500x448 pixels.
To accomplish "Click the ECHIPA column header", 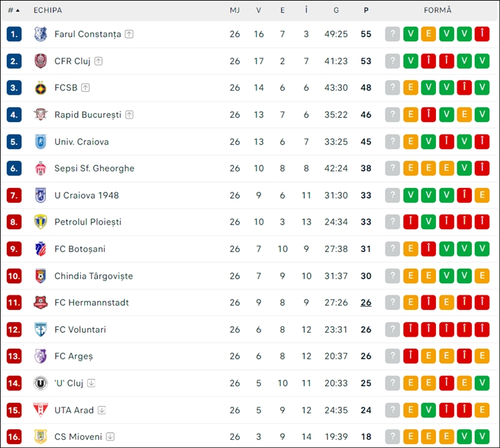I will pos(48,10).
